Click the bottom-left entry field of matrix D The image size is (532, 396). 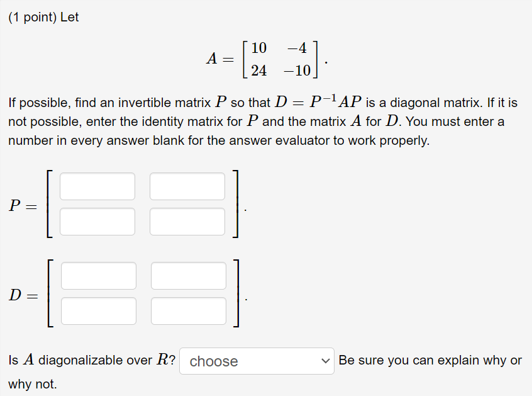99,310
